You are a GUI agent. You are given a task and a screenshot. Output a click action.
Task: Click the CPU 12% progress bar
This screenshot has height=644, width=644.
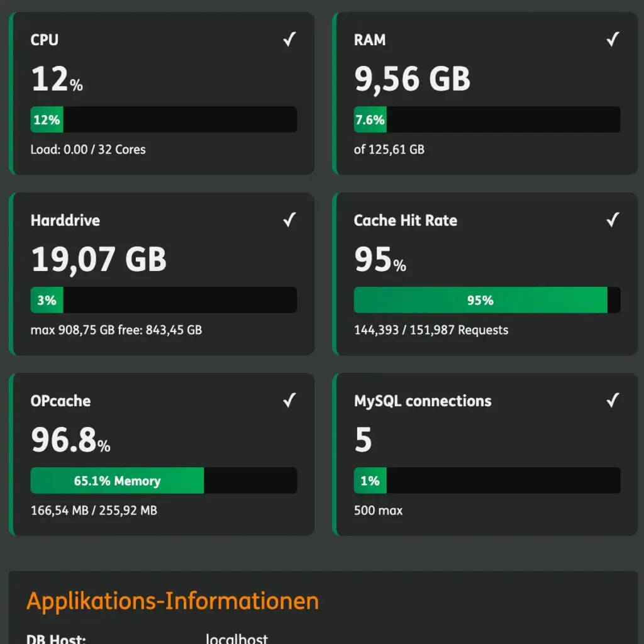(164, 119)
